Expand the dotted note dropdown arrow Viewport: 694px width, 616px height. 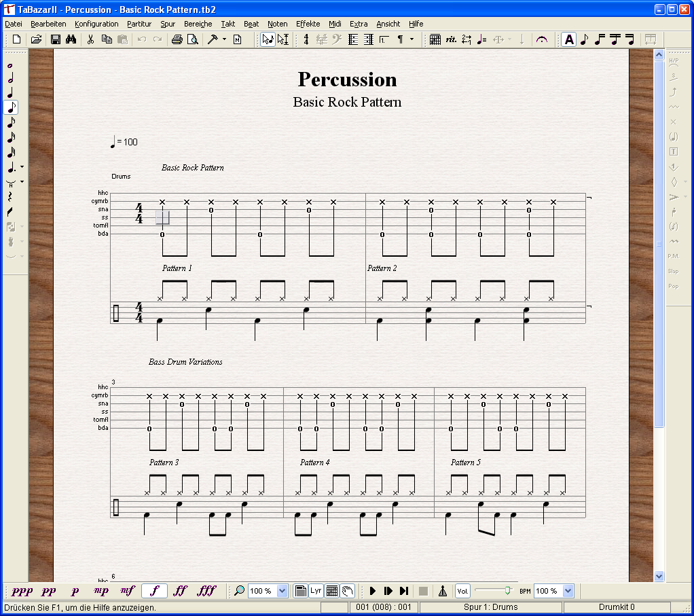(x=22, y=167)
